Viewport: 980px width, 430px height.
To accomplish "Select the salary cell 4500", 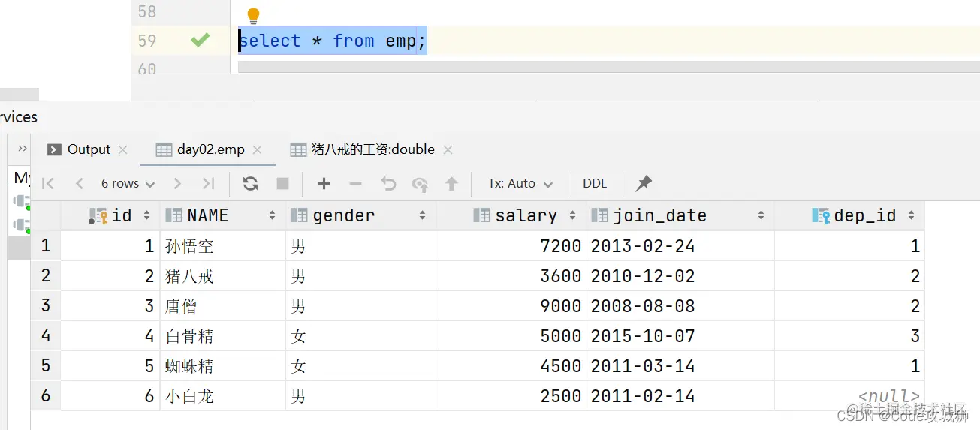I will 511,365.
